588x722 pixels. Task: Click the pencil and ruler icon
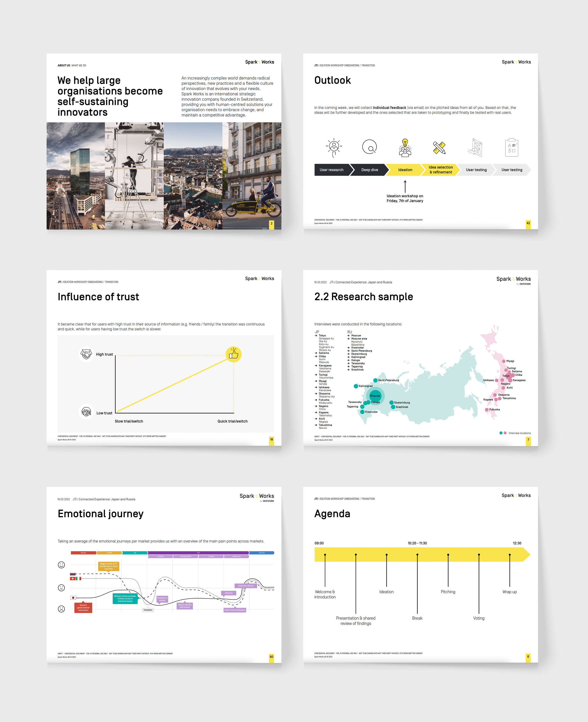point(439,148)
